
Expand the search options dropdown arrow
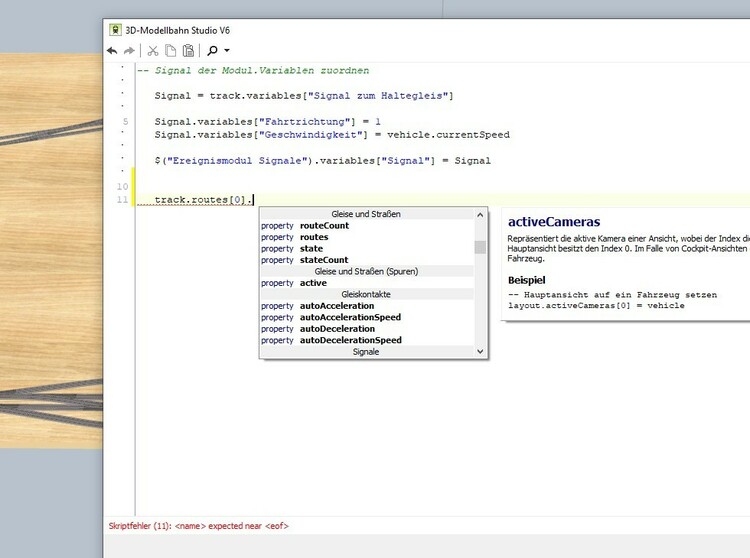tap(227, 50)
